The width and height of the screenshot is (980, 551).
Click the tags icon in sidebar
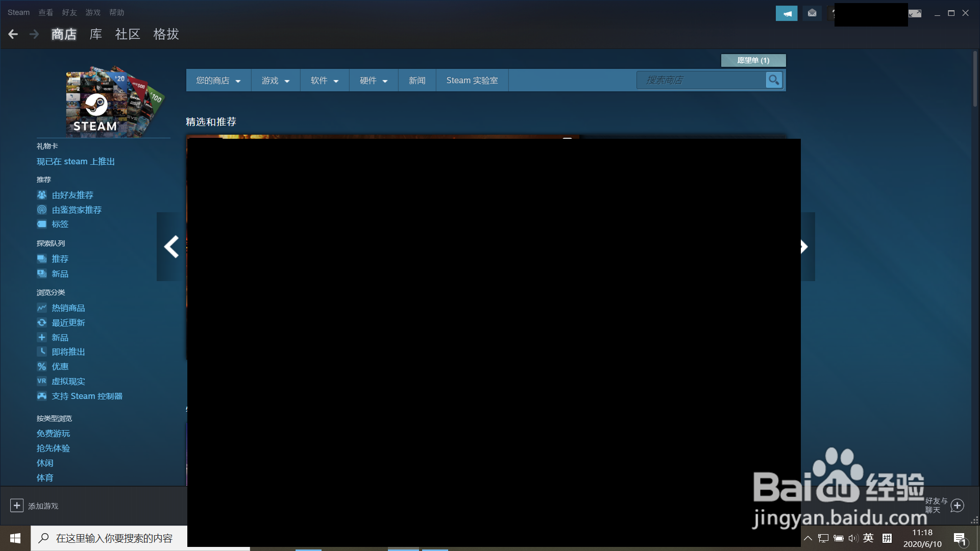click(x=42, y=224)
